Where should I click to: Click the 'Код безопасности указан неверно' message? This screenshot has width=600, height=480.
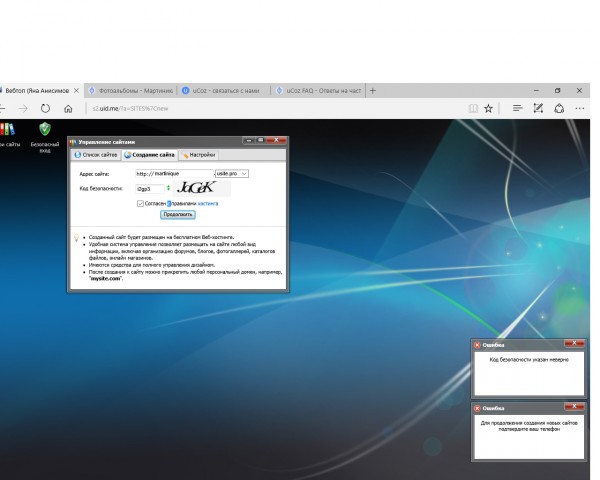tap(529, 360)
